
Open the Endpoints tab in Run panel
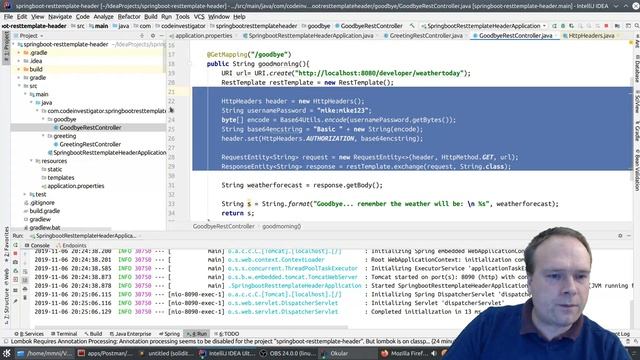(x=71, y=245)
